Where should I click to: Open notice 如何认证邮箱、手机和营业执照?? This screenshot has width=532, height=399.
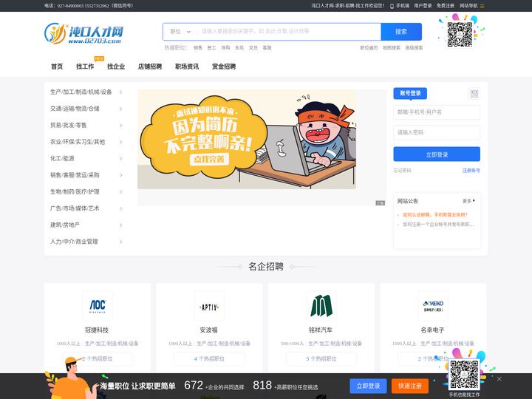coord(435,215)
